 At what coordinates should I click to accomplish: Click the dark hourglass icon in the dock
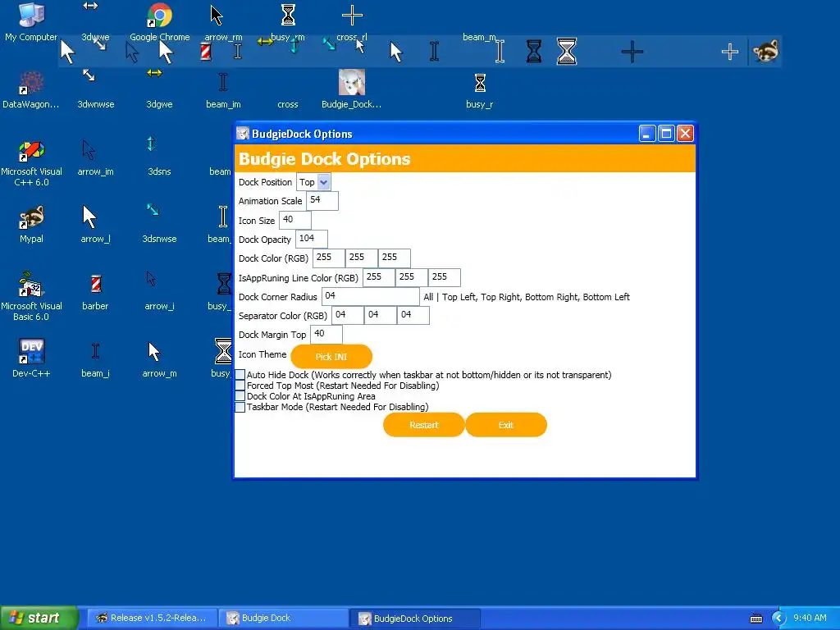(x=533, y=52)
